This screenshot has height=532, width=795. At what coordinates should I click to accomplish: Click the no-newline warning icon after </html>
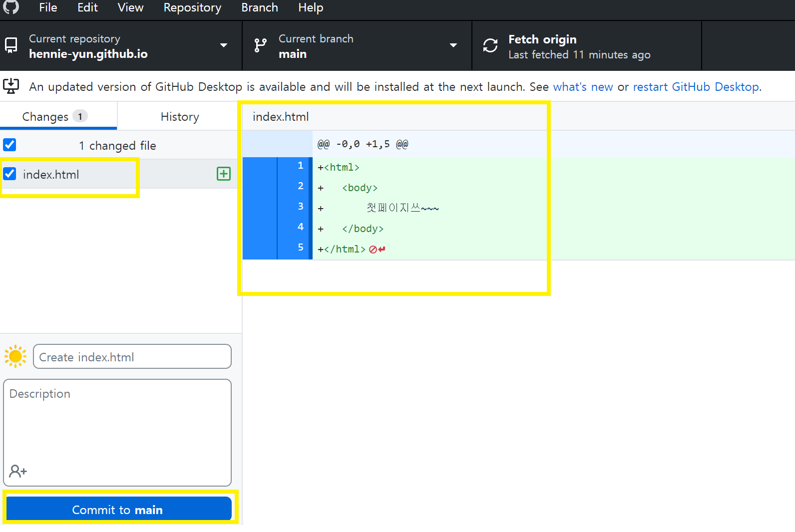click(x=377, y=249)
